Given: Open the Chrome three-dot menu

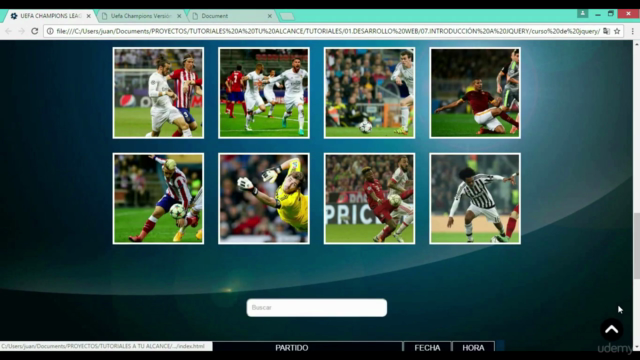Looking at the screenshot, I should (633, 31).
